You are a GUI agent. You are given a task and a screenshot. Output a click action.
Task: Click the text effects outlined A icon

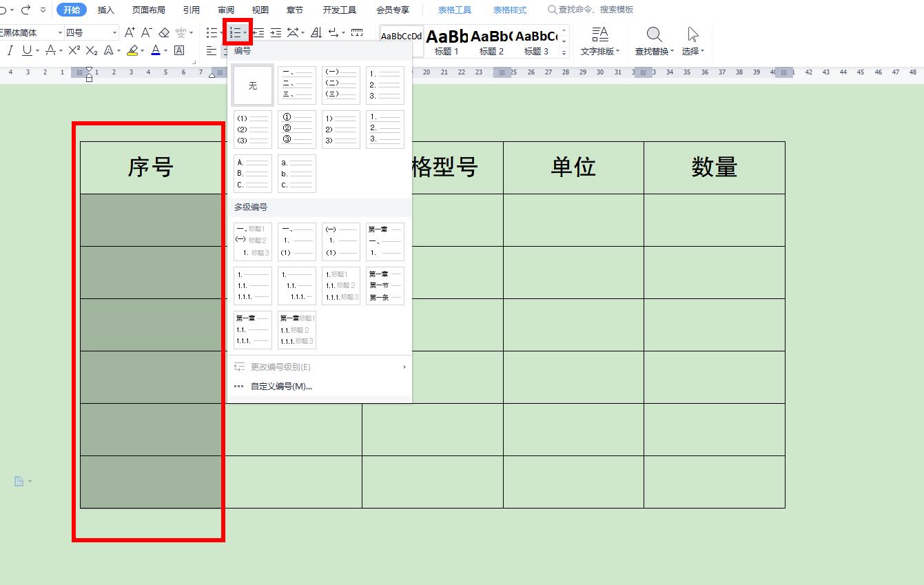coord(108,50)
